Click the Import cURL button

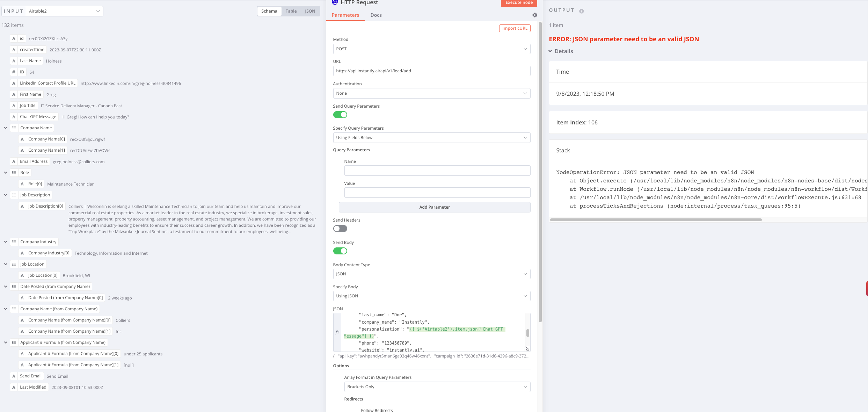(515, 28)
